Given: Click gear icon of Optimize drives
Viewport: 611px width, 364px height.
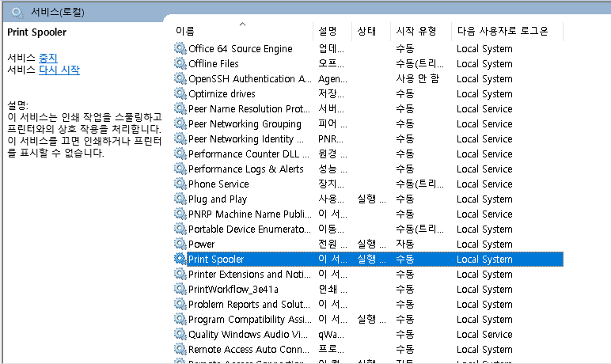Looking at the screenshot, I should coord(180,93).
